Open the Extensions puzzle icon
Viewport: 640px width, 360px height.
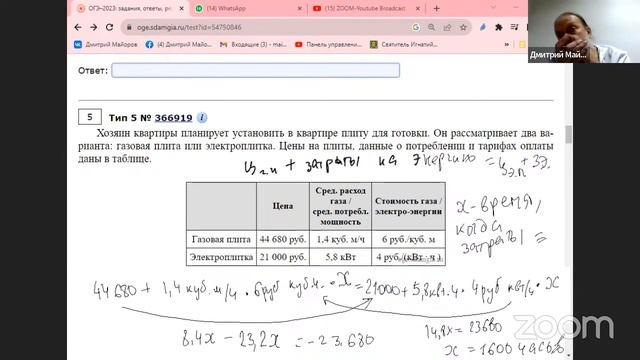point(498,27)
